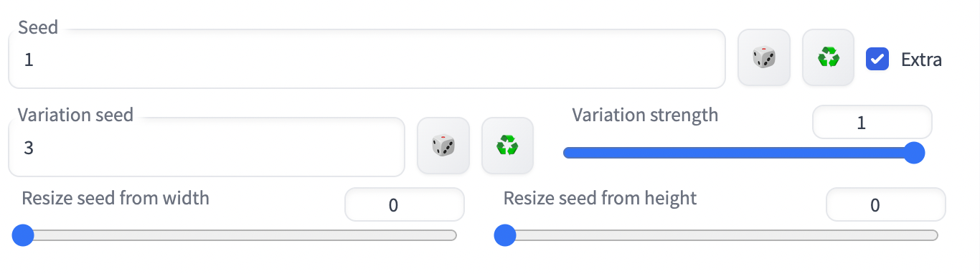This screenshot has width=980, height=274.
Task: Click the Resize seed from height slider handle
Action: click(505, 235)
